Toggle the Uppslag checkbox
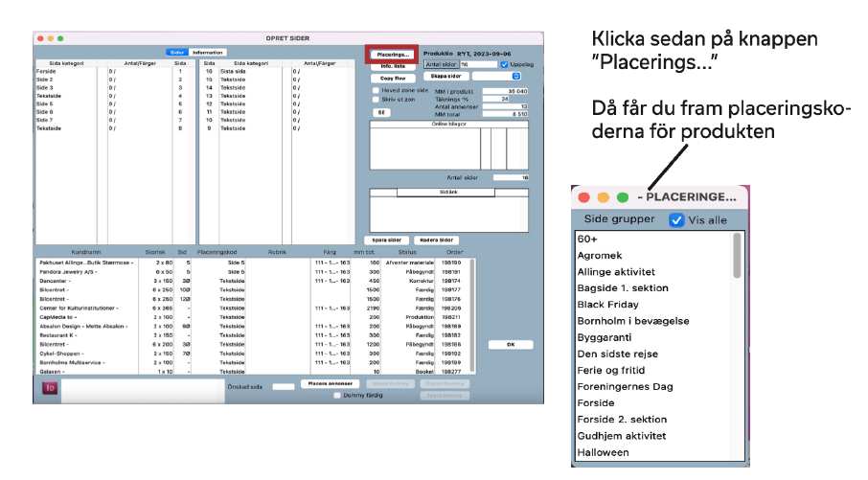This screenshot has height=480, width=868. click(505, 64)
